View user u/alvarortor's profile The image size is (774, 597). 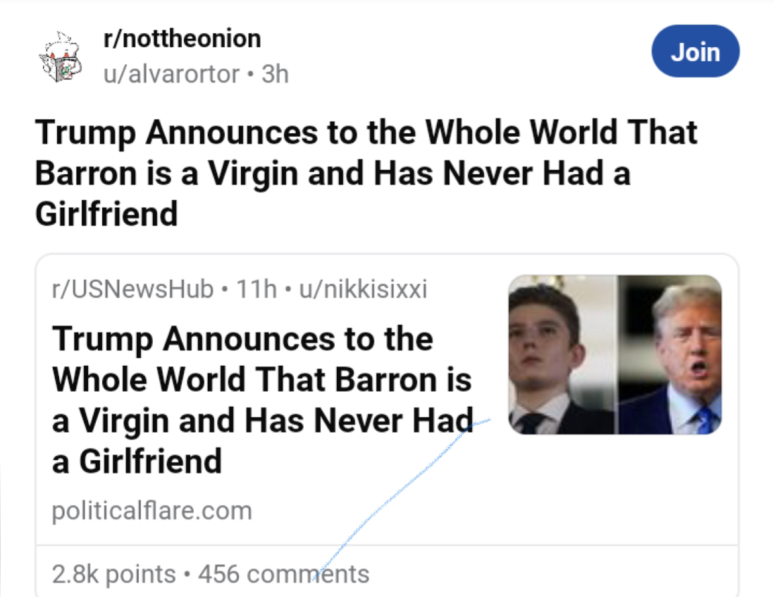click(x=171, y=73)
